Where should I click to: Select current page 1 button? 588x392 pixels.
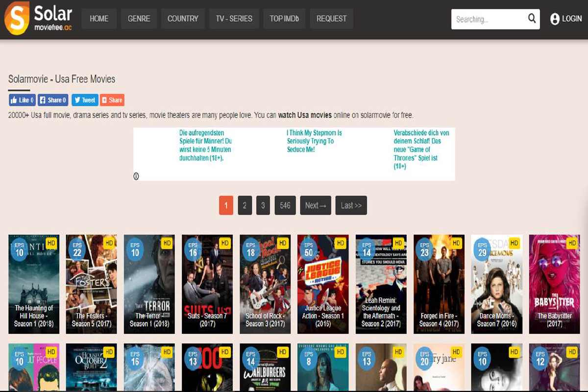click(226, 205)
